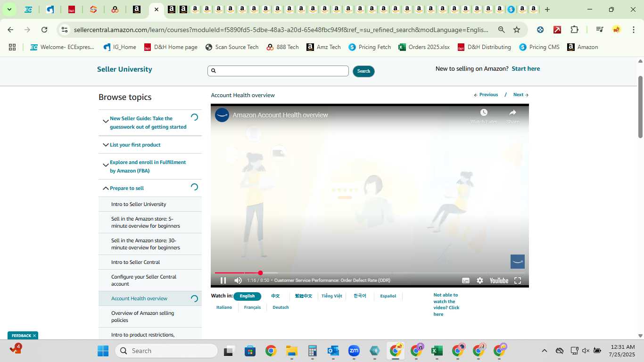Screen dimensions: 644x362
Task: Switch video language to Italiano
Action: tap(224, 307)
